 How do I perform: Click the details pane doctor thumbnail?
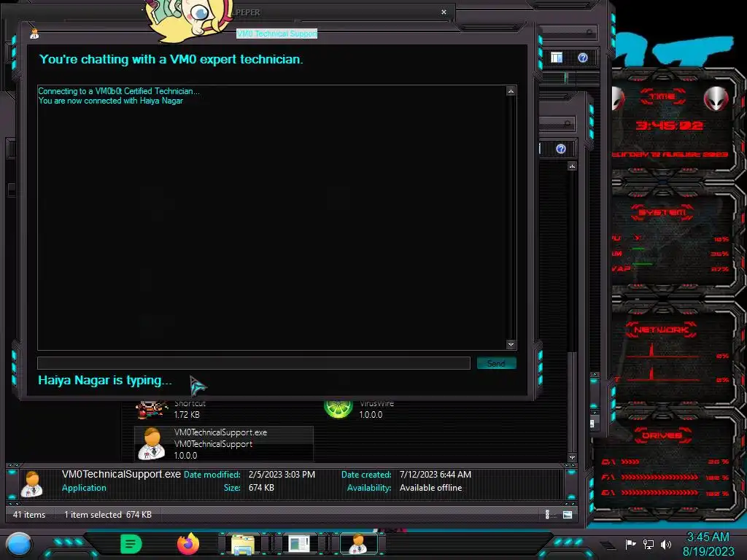click(x=32, y=483)
